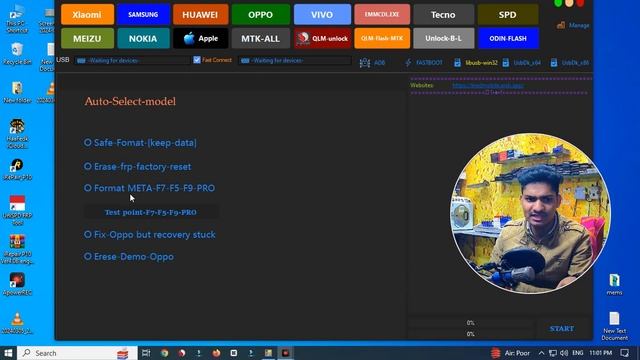Click the lower 0% progress bar
The image size is (640, 360).
[471, 334]
